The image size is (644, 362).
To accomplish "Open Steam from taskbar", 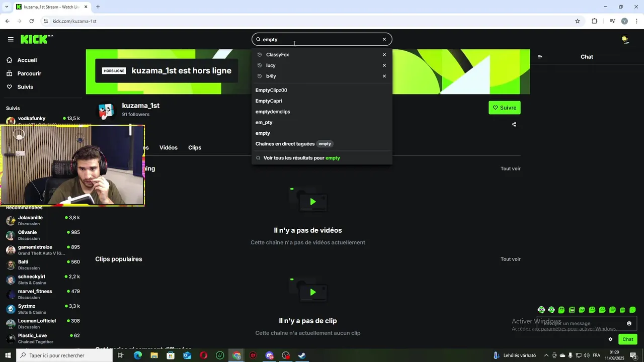I will pos(302,355).
